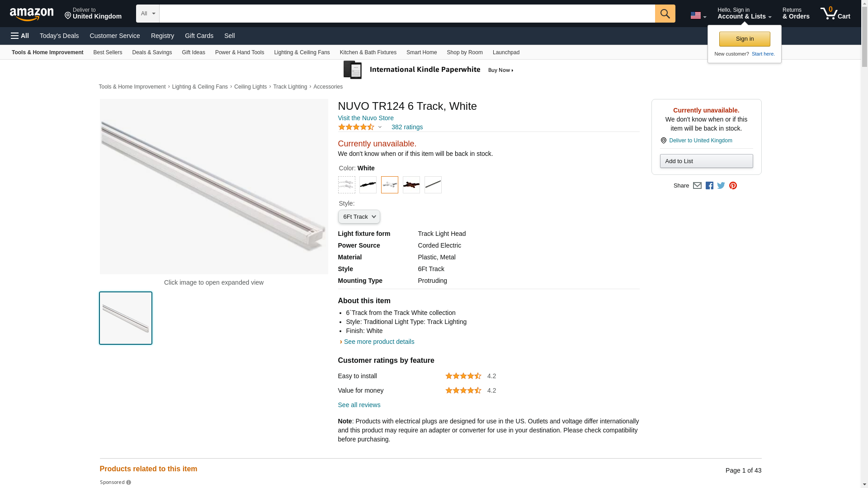The height and width of the screenshot is (488, 868).
Task: Open the 6Ft Track style dropdown
Action: pos(359,217)
